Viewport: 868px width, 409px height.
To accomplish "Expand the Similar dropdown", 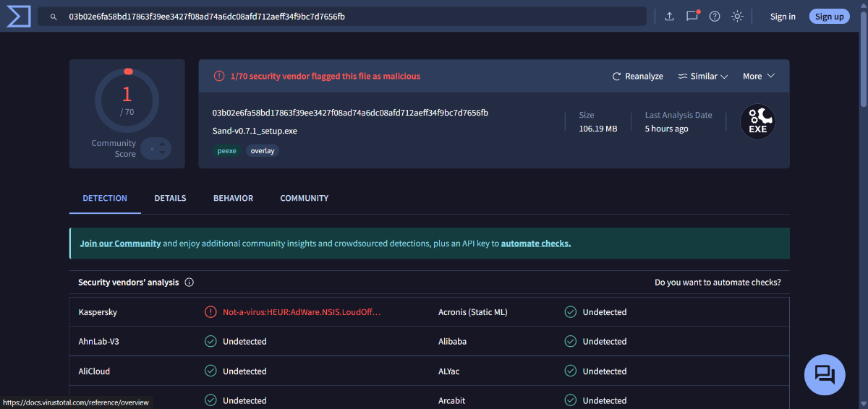I will tap(702, 76).
